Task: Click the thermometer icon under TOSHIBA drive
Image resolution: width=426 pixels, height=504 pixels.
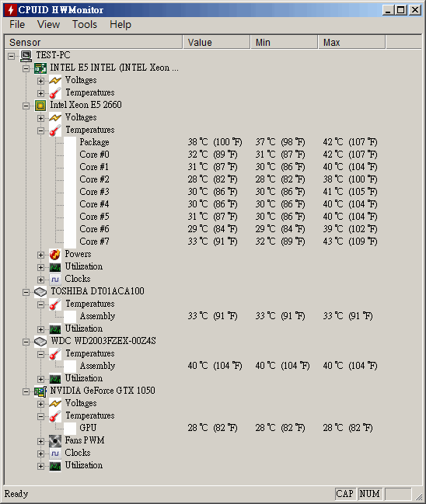Action: (x=55, y=304)
